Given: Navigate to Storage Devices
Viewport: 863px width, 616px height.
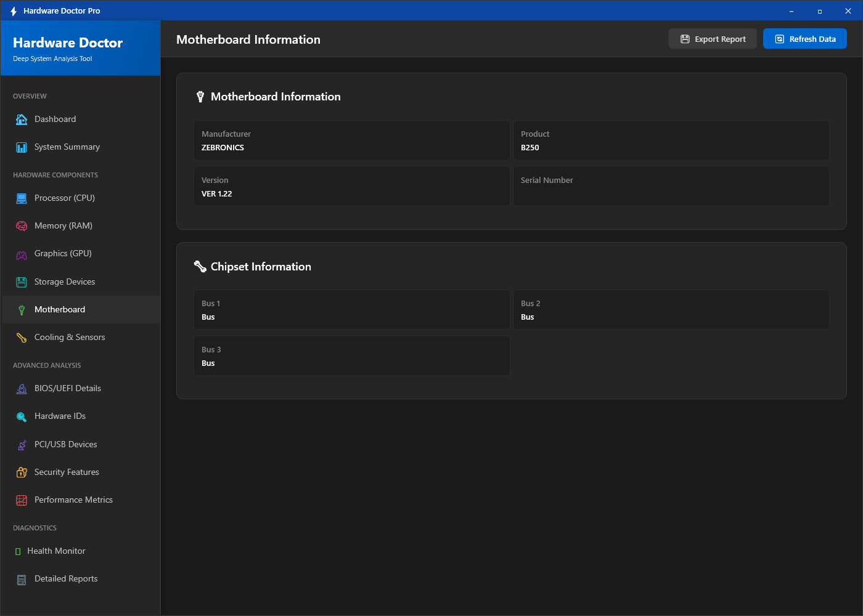Looking at the screenshot, I should click(x=81, y=282).
